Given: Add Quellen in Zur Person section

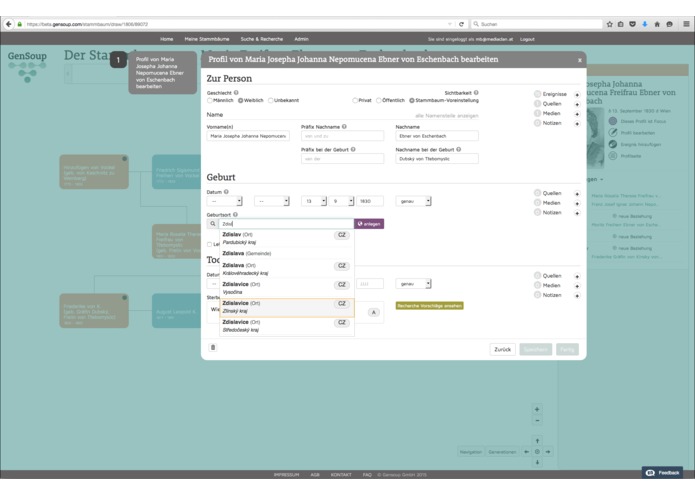Looking at the screenshot, I should coord(577,105).
